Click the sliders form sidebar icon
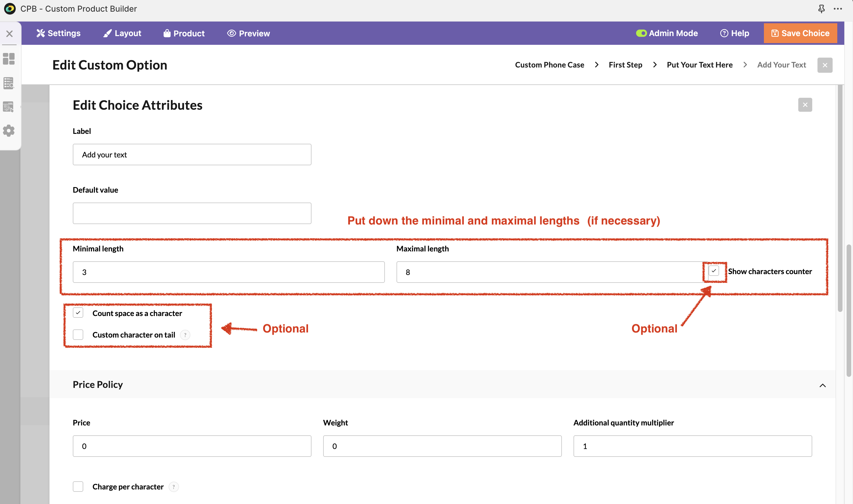Viewport: 853px width, 504px height. click(9, 107)
